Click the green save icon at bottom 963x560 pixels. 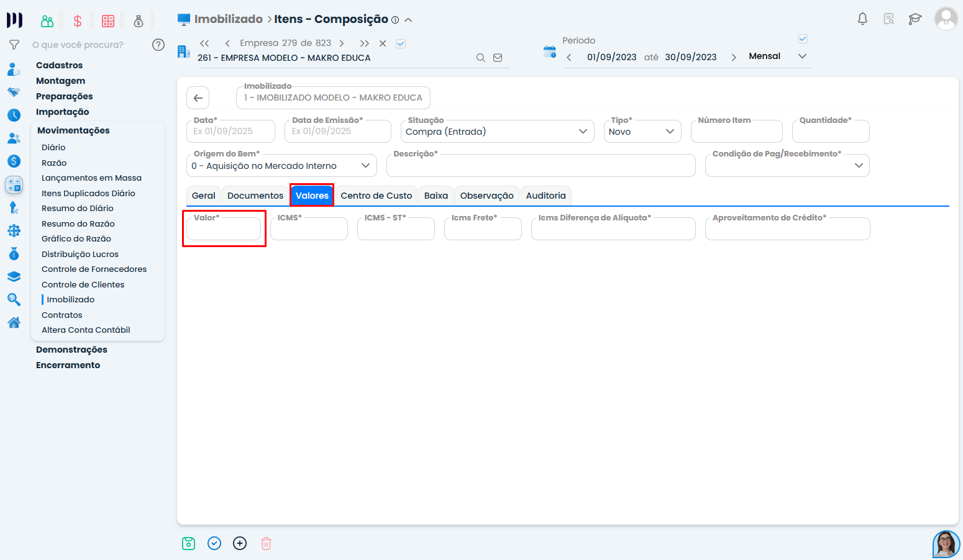click(x=188, y=544)
